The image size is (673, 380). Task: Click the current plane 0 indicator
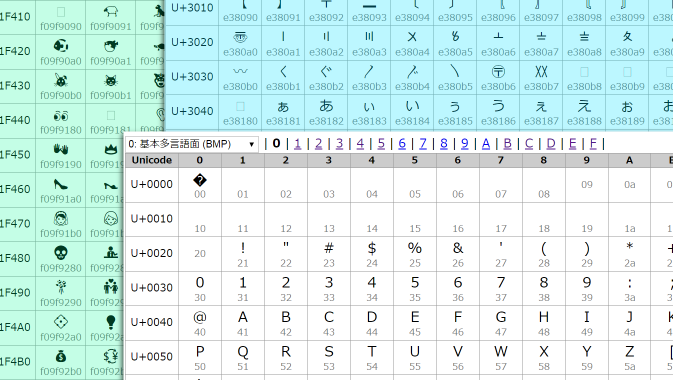tap(276, 144)
